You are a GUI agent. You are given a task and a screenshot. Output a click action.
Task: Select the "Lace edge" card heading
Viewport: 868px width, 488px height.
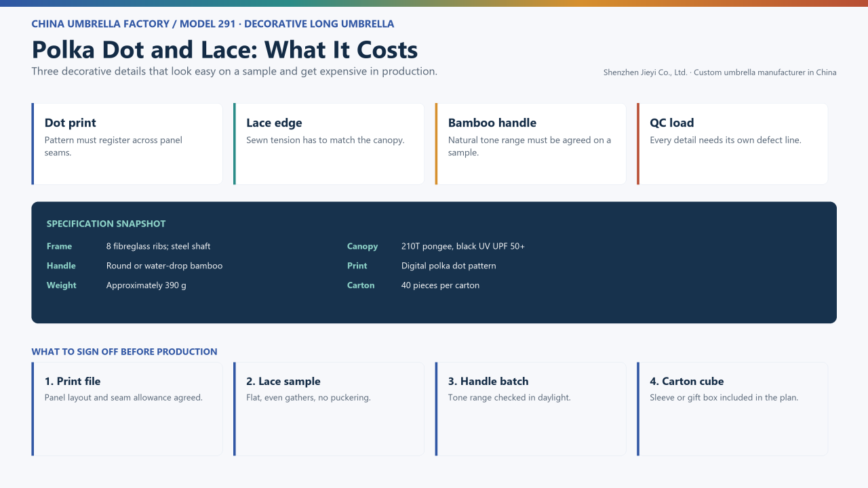coord(274,123)
